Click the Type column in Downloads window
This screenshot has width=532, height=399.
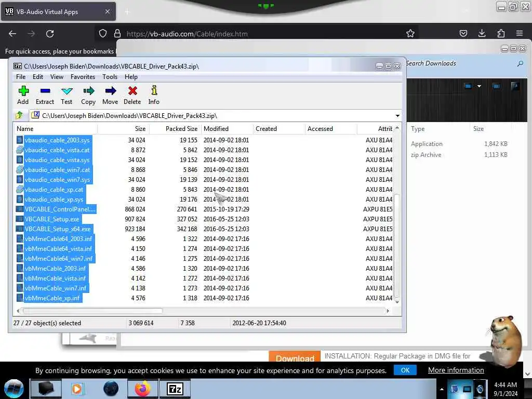click(418, 129)
